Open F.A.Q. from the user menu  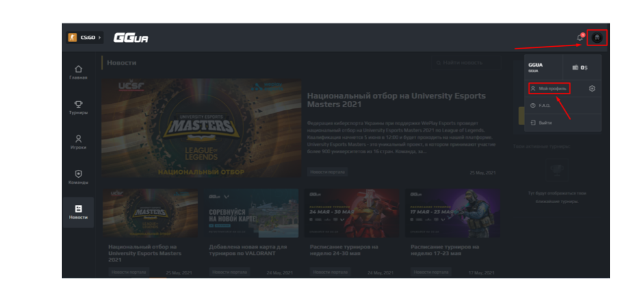tap(544, 105)
